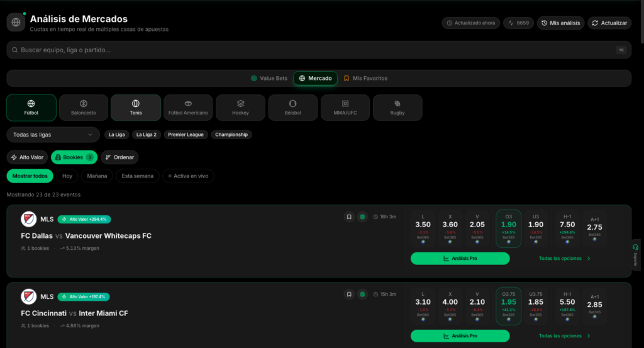The width and height of the screenshot is (644, 348).
Task: Click the Alto Valor +197.4% badge
Action: (x=84, y=296)
